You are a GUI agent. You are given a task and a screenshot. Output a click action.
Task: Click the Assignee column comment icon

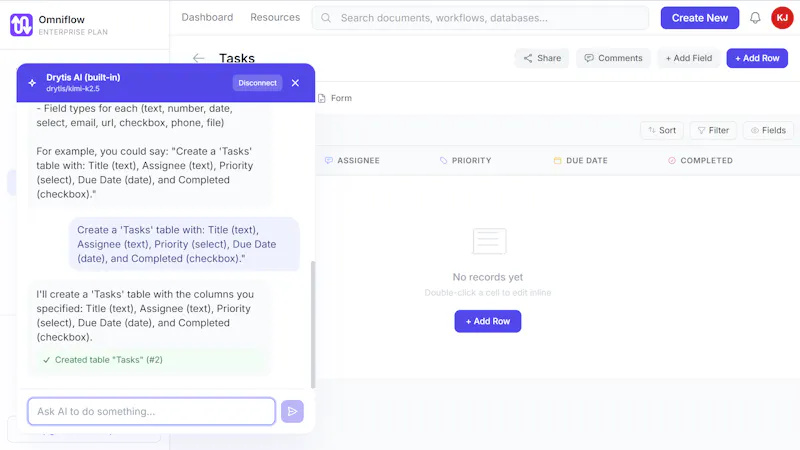point(329,160)
